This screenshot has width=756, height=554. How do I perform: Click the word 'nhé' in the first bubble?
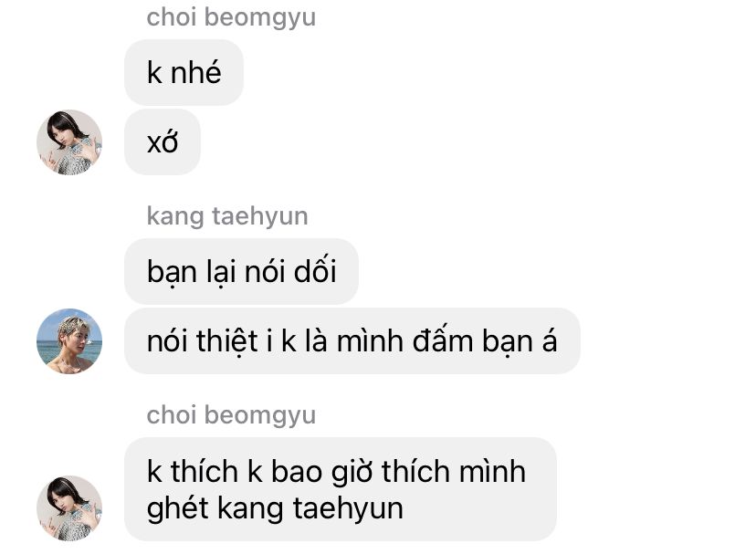pos(195,72)
